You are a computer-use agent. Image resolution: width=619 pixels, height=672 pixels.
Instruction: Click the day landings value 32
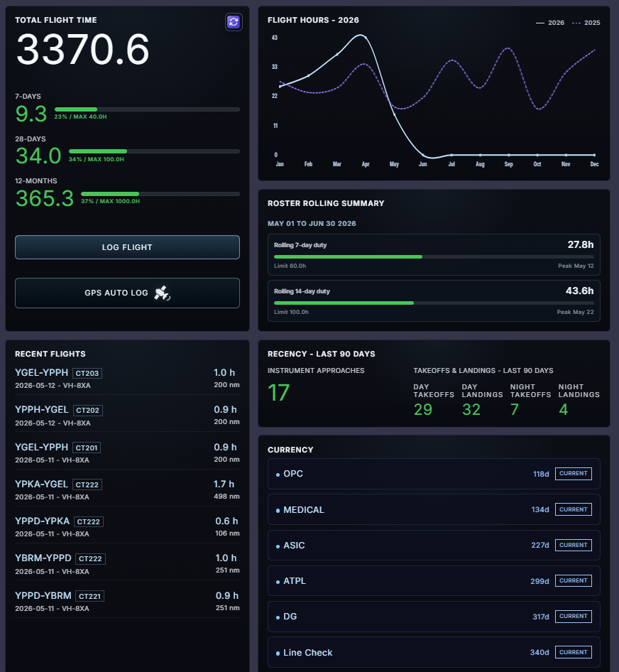(x=471, y=410)
